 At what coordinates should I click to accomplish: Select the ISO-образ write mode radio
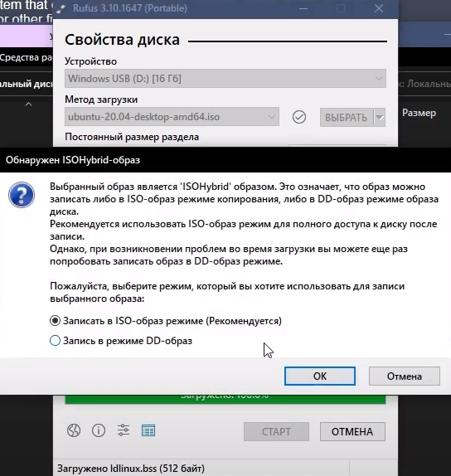[x=55, y=321]
